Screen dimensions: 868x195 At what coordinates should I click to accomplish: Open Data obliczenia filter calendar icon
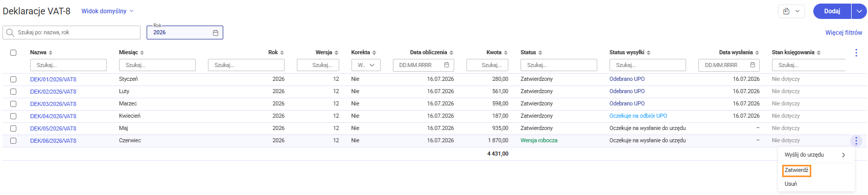(447, 65)
